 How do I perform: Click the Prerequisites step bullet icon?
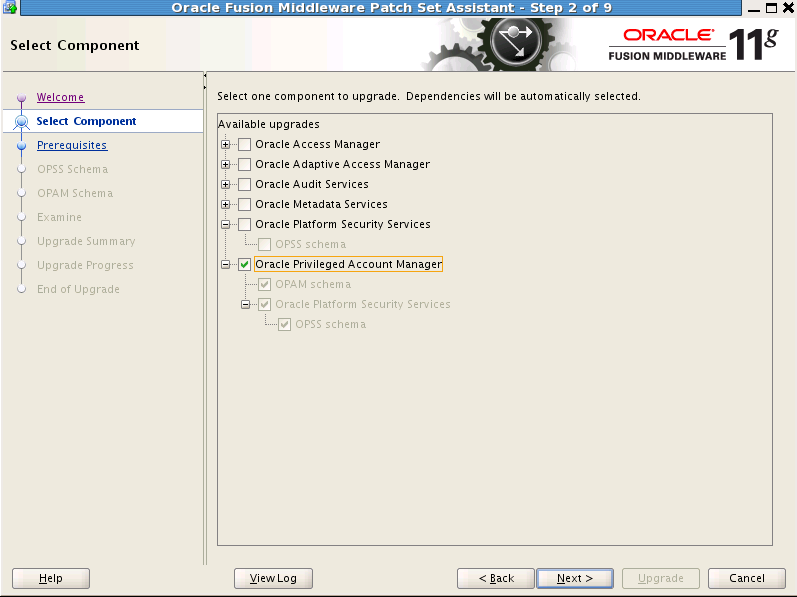[x=21, y=145]
